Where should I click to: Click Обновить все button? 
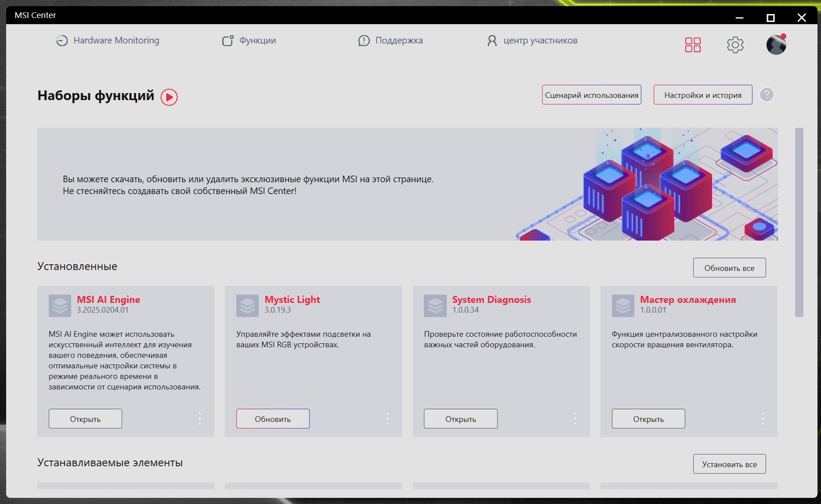[x=729, y=268]
